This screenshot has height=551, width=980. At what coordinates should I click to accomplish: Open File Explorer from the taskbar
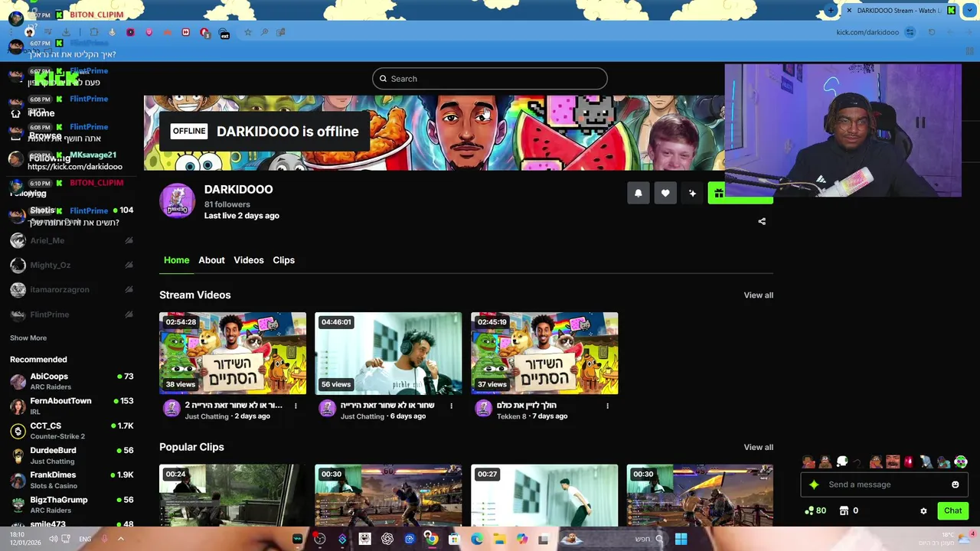click(499, 539)
